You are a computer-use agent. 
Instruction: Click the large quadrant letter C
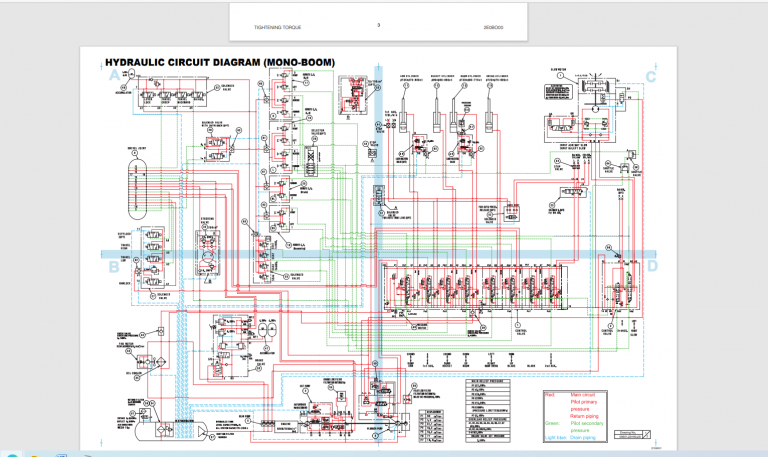[x=651, y=77]
